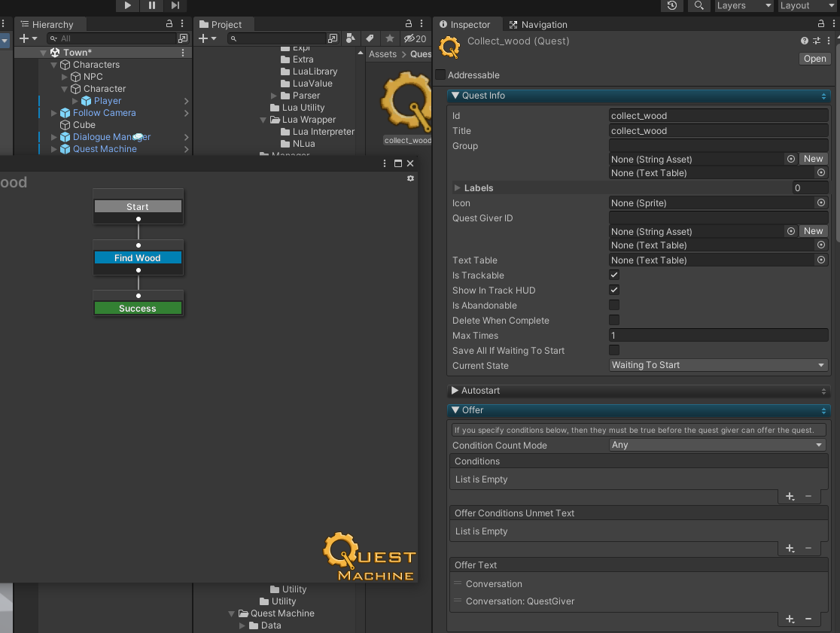Open scene search icon beside Hierarchy search field

click(x=183, y=38)
